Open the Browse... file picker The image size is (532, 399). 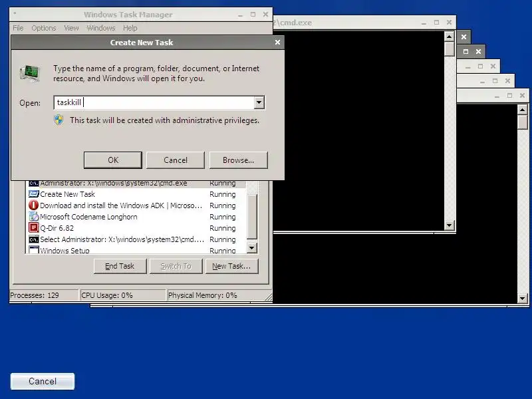(x=238, y=160)
